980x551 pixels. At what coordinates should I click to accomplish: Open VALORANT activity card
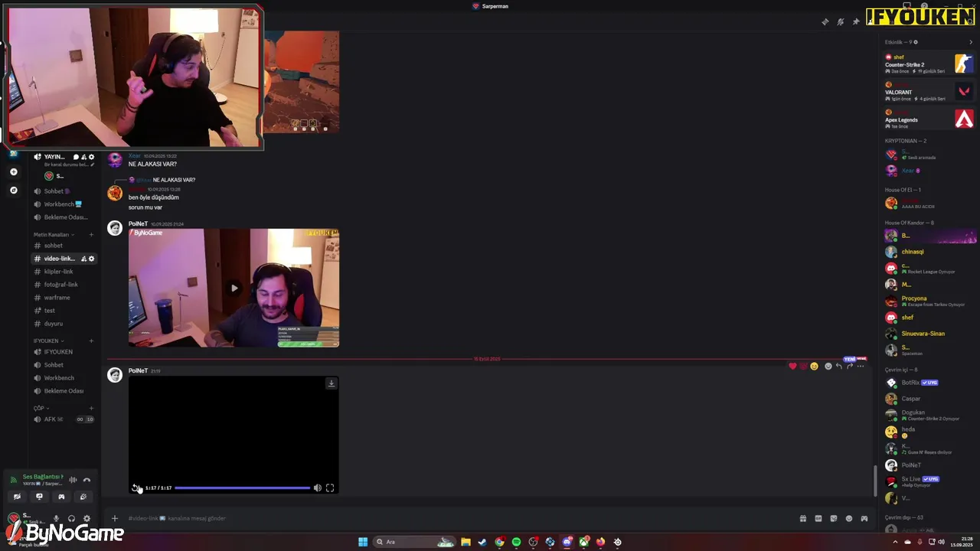929,91
